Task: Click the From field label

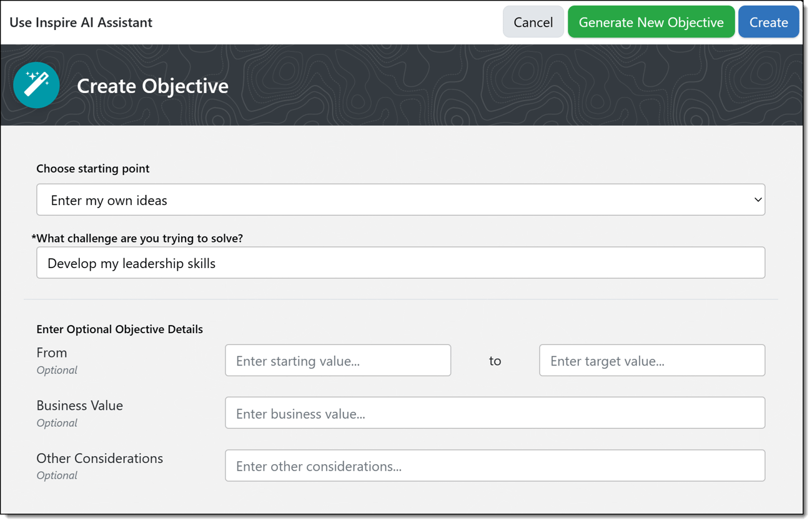Action: tap(52, 353)
